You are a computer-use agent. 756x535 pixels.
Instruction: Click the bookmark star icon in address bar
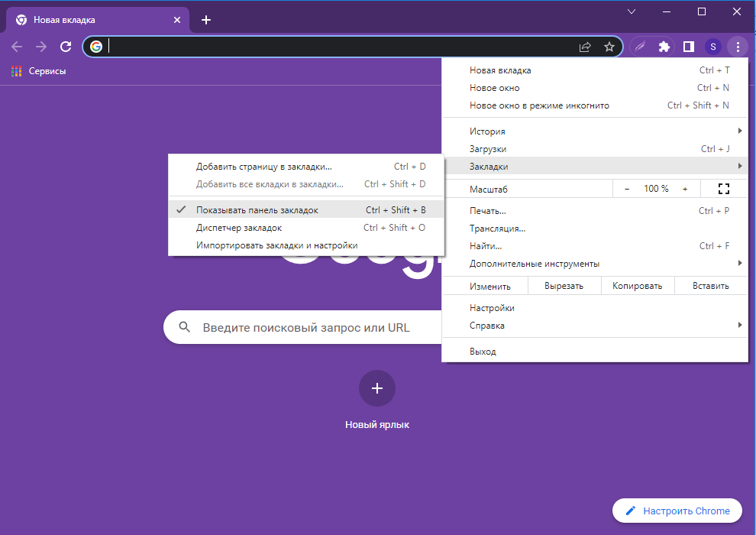609,47
